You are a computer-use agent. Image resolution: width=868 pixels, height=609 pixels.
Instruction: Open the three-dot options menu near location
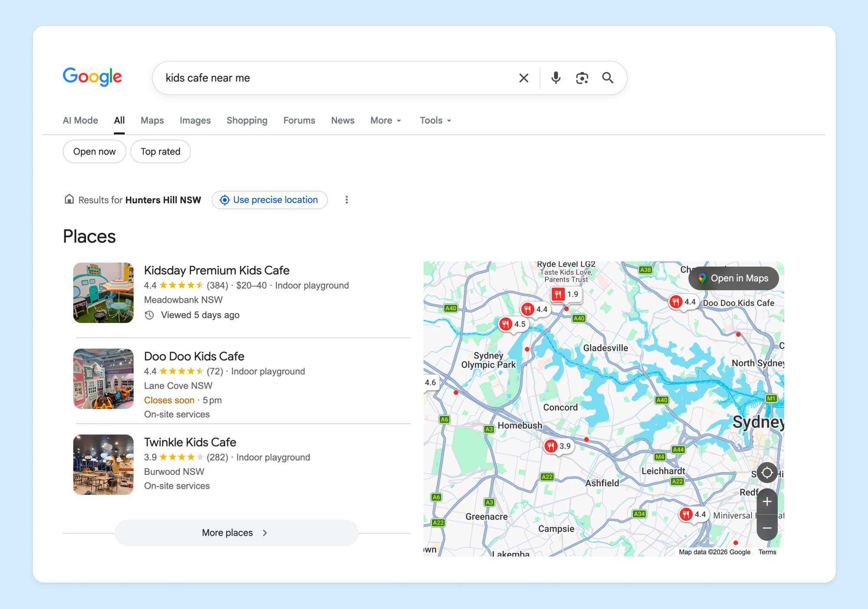(347, 199)
